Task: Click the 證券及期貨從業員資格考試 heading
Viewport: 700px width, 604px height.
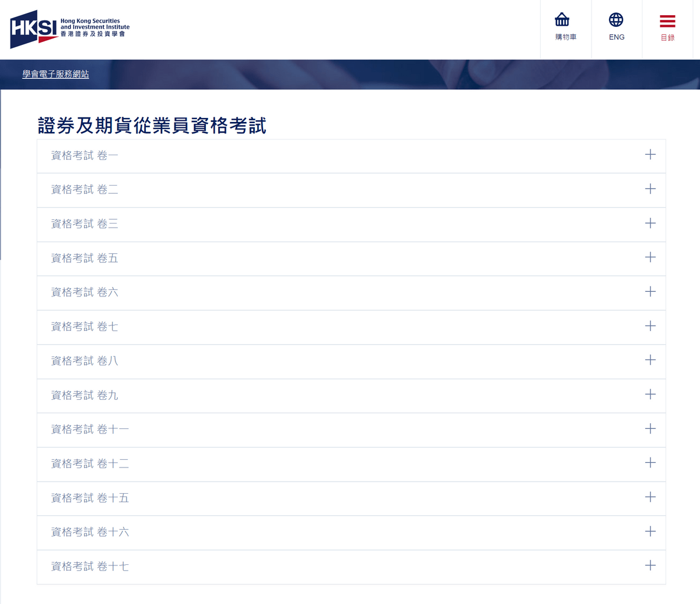Action: click(152, 125)
